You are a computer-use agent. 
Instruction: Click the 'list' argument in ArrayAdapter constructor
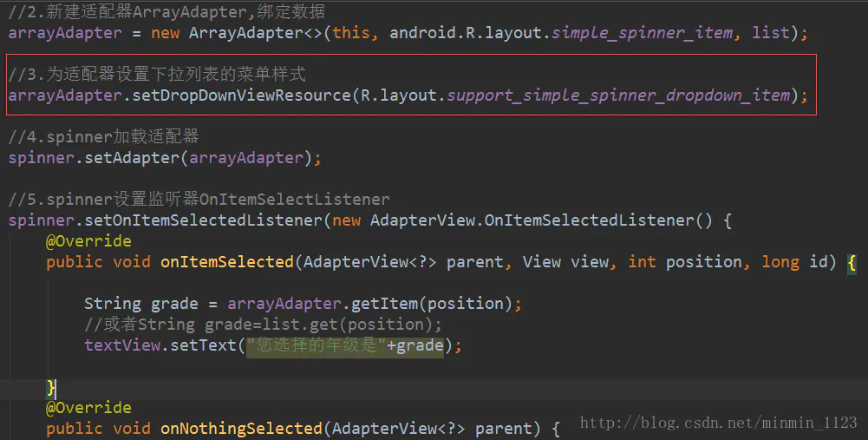click(771, 33)
